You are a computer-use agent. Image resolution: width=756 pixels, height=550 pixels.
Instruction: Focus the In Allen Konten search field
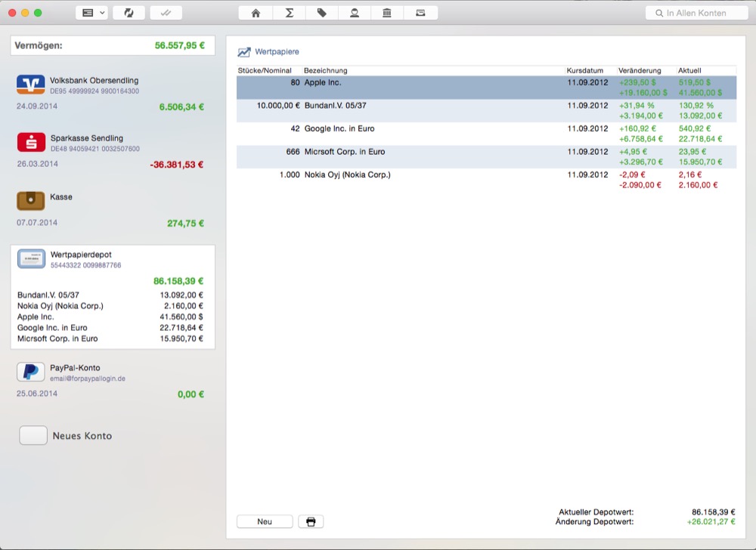pyautogui.click(x=696, y=13)
